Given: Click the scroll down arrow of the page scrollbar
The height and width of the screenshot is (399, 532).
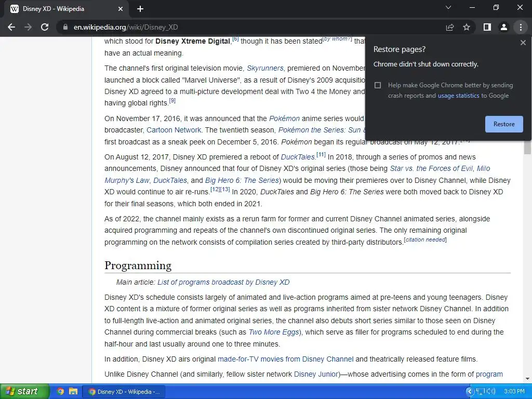Looking at the screenshot, I should tap(527, 379).
